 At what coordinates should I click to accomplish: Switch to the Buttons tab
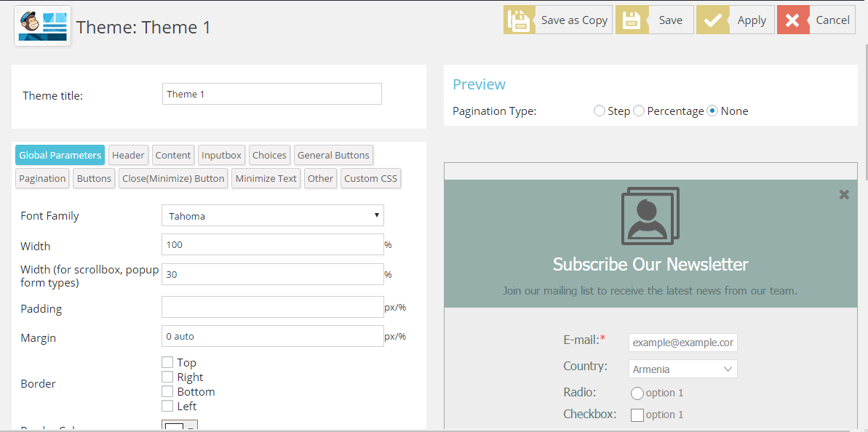point(94,178)
